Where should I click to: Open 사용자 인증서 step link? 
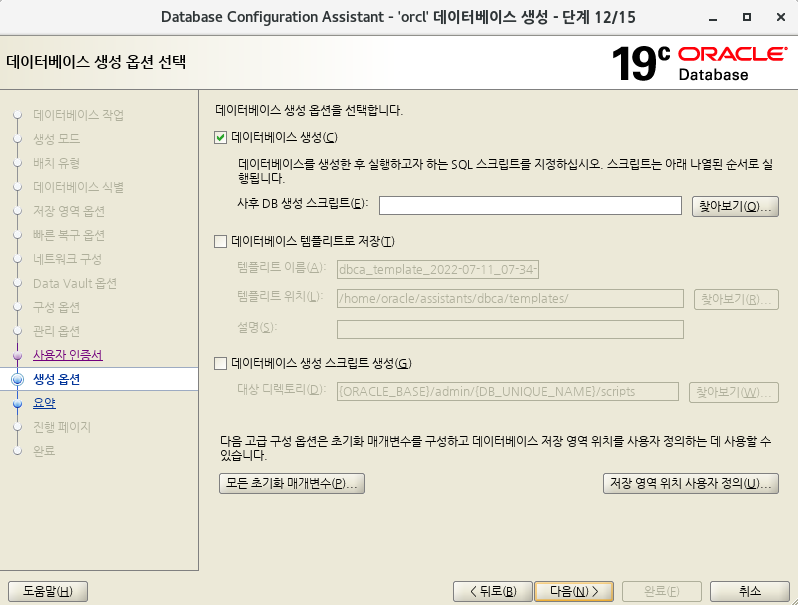pyautogui.click(x=68, y=355)
